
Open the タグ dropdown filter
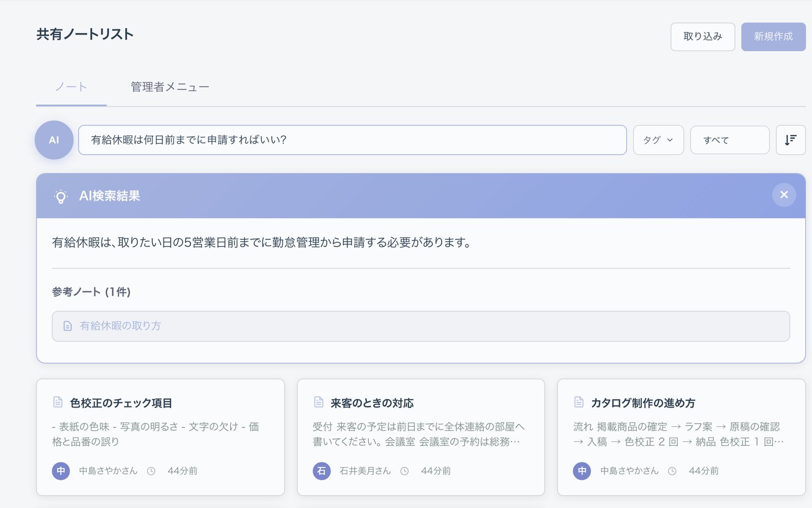pos(659,140)
